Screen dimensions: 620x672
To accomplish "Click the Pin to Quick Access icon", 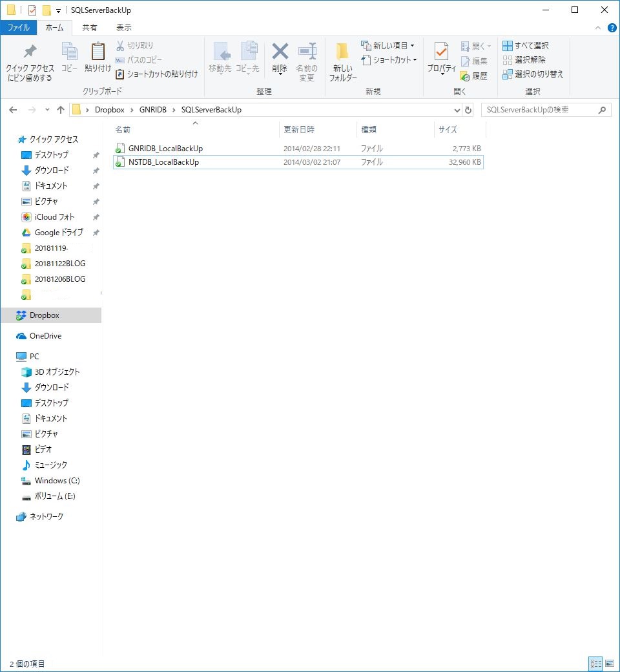I will 30,52.
